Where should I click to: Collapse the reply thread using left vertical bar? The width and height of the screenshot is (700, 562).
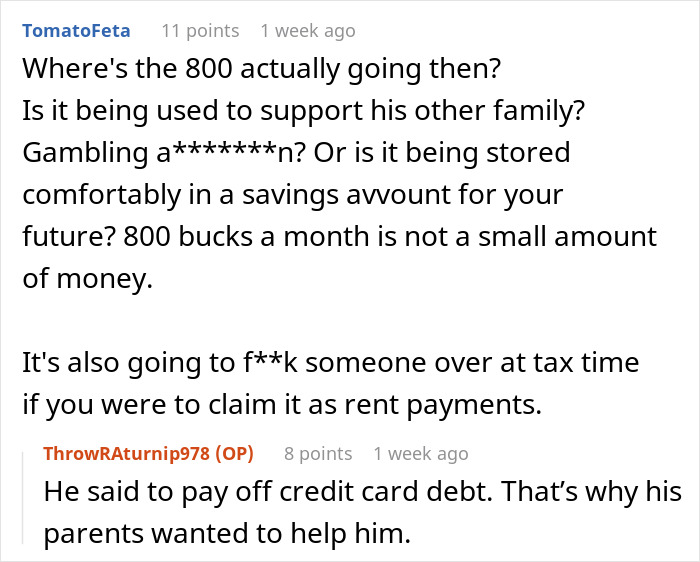23,498
